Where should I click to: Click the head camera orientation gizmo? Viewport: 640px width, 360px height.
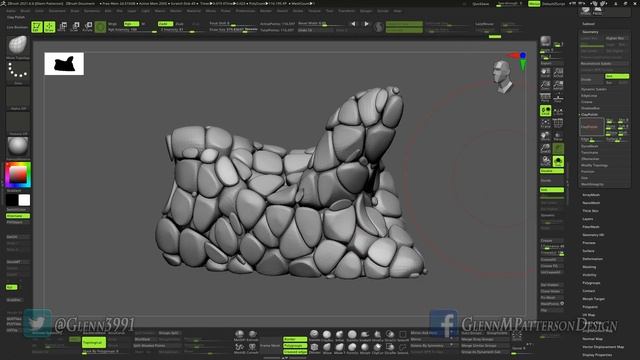click(x=502, y=76)
